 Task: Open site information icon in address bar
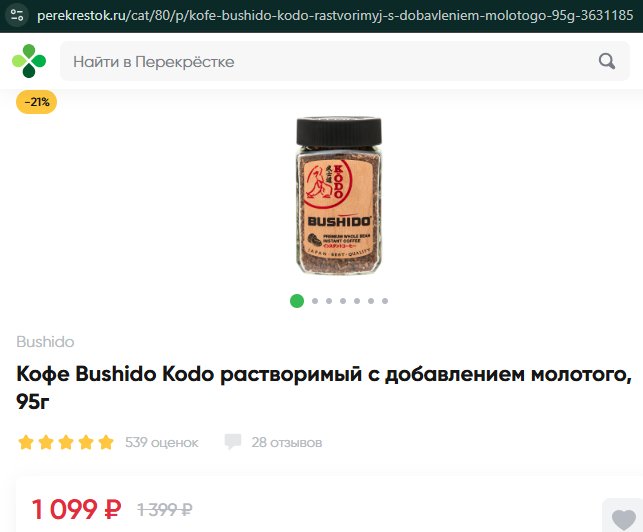pyautogui.click(x=17, y=16)
